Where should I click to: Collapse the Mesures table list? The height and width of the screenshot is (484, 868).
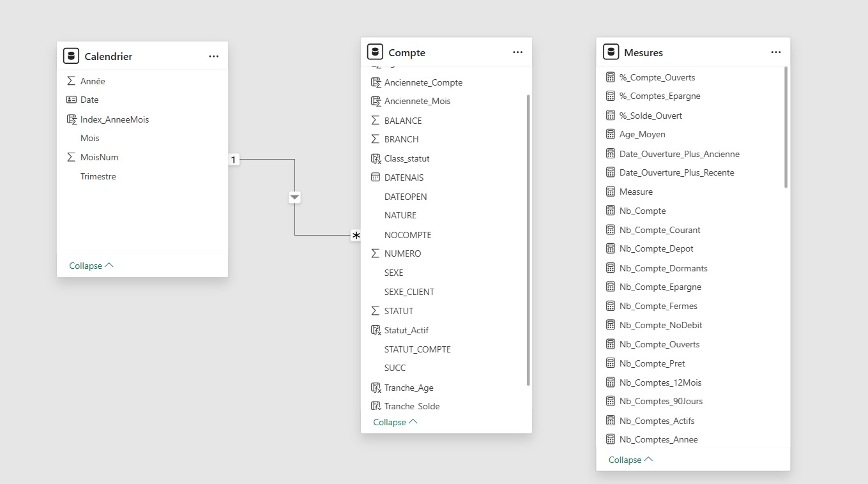coord(630,460)
